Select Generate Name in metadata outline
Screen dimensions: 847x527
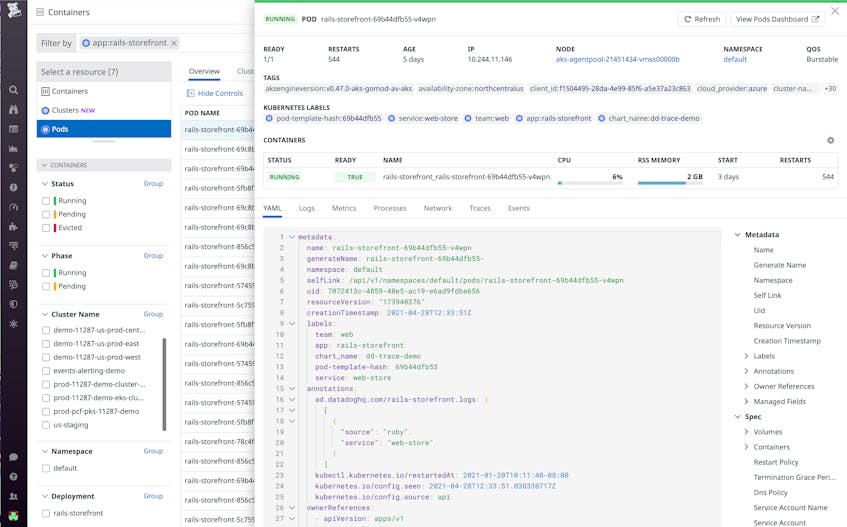tap(779, 265)
